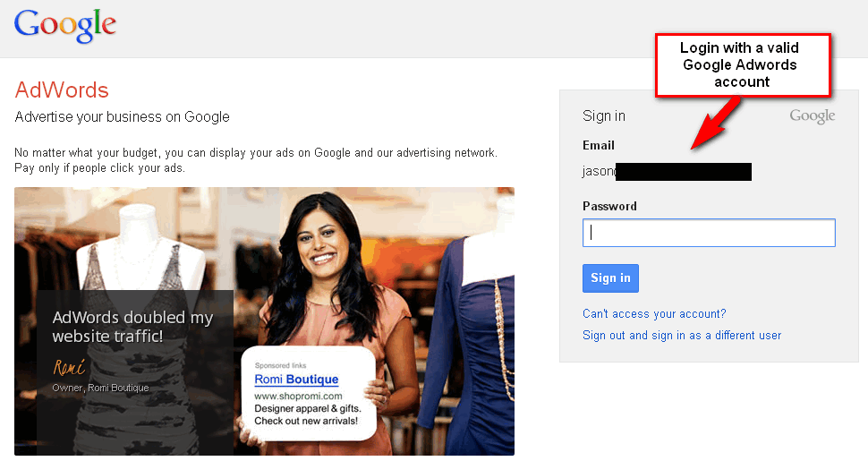The image size is (868, 461).
Task: Click the Email label in sign-in box
Action: click(599, 145)
